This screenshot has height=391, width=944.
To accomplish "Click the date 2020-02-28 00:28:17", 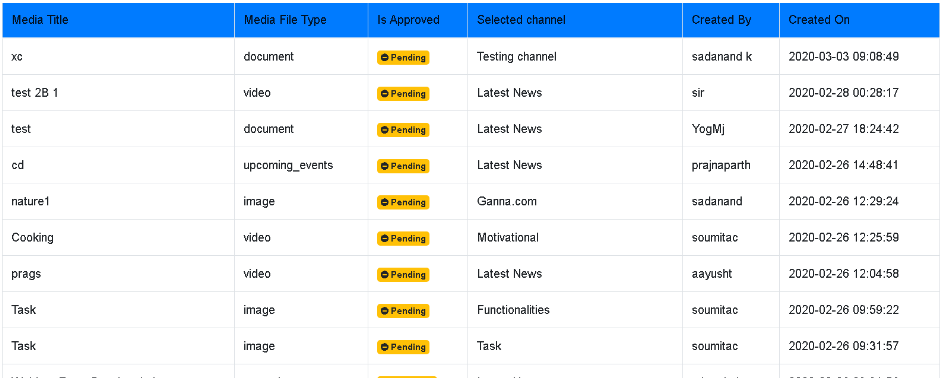I will click(x=843, y=93).
